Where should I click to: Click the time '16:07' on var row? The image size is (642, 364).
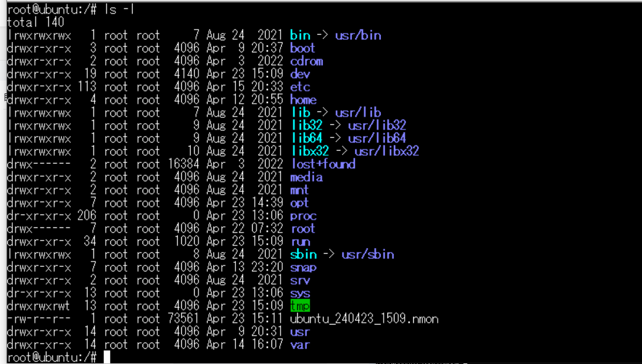pyautogui.click(x=267, y=345)
